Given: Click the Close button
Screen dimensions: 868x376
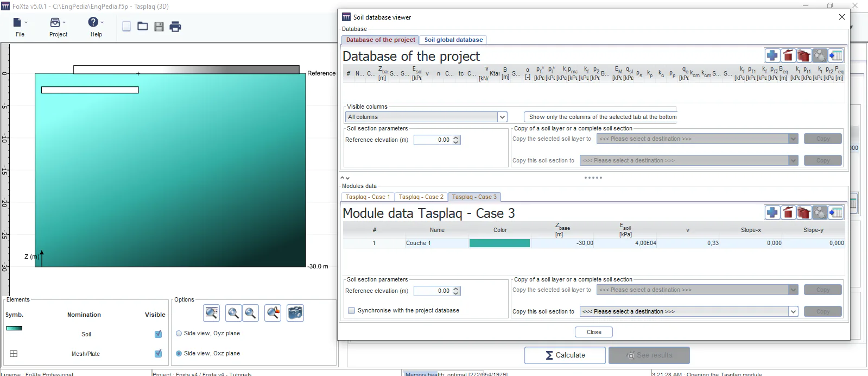Looking at the screenshot, I should (x=594, y=332).
